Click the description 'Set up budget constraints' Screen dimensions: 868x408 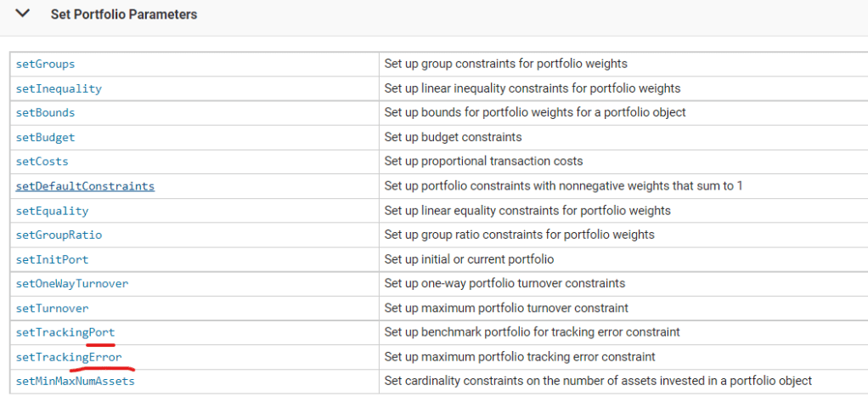click(453, 137)
